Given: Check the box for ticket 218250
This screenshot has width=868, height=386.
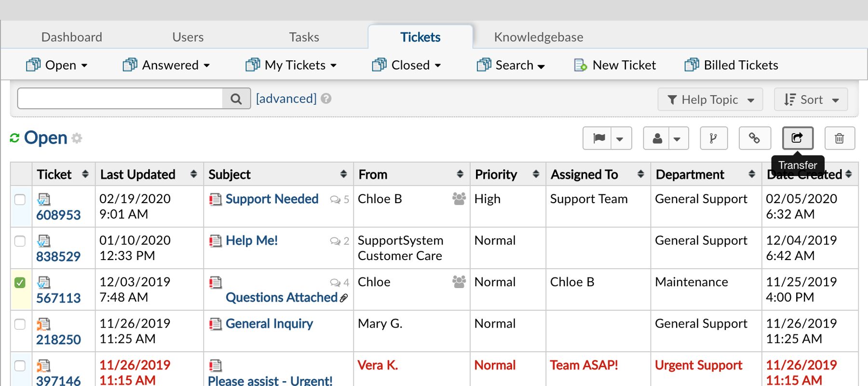Looking at the screenshot, I should coord(20,324).
